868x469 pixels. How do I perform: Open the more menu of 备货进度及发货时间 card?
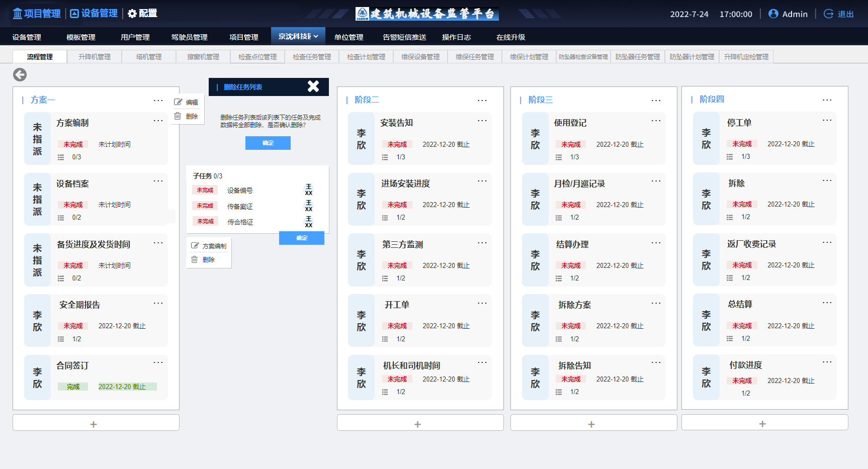[158, 243]
